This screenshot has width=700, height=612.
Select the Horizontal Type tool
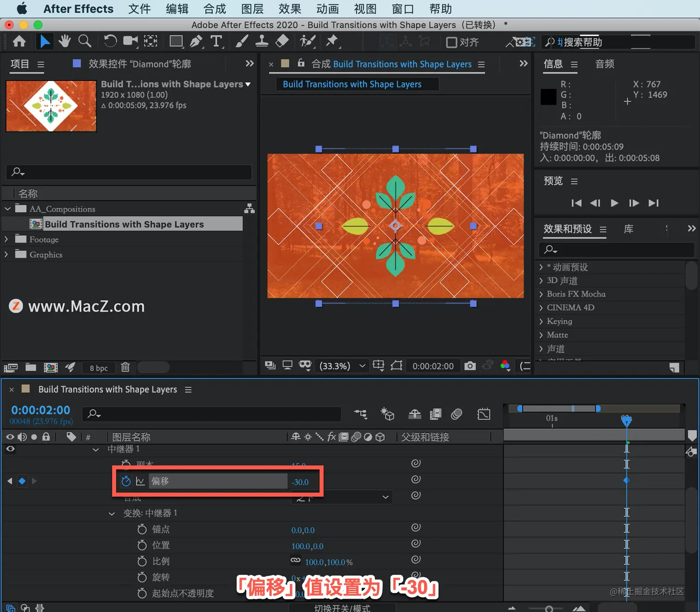coord(216,41)
